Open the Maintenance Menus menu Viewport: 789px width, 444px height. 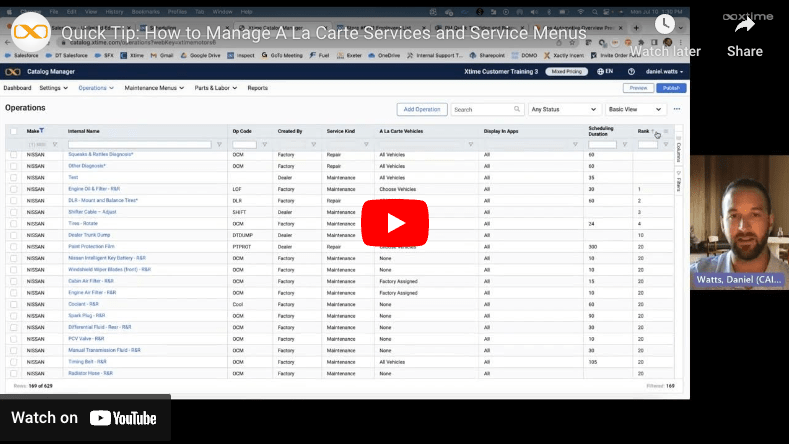click(155, 88)
